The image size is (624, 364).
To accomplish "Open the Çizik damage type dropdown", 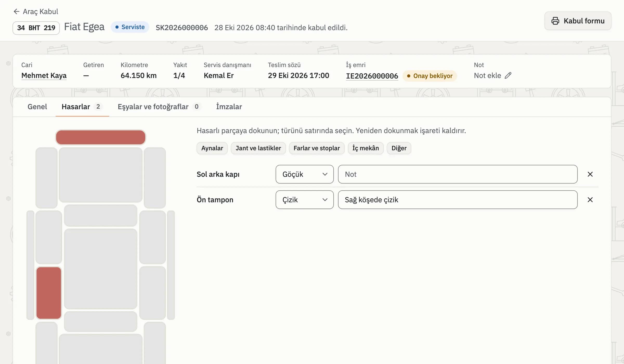I will (x=304, y=200).
